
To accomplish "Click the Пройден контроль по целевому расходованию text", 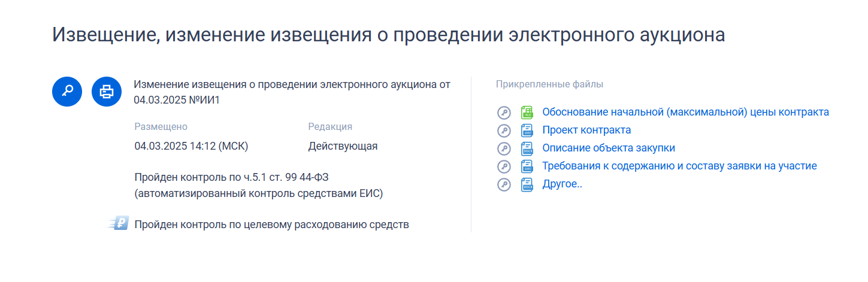I will point(271,225).
